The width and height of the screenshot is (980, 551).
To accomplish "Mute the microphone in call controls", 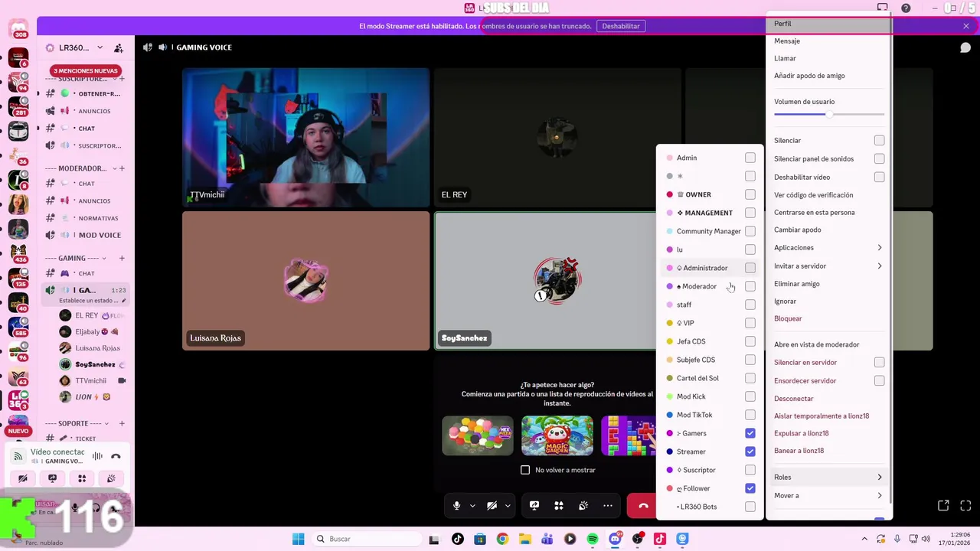I will pyautogui.click(x=457, y=506).
